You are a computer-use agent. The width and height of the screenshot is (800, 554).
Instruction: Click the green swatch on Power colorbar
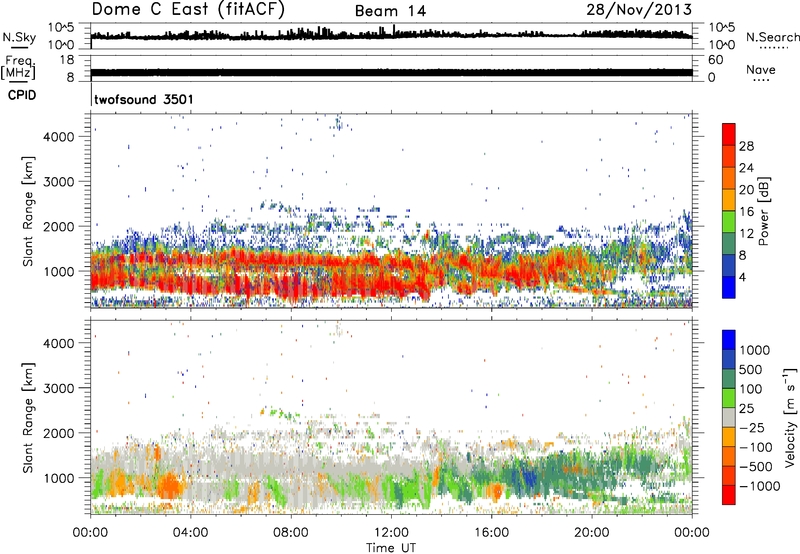click(x=729, y=222)
